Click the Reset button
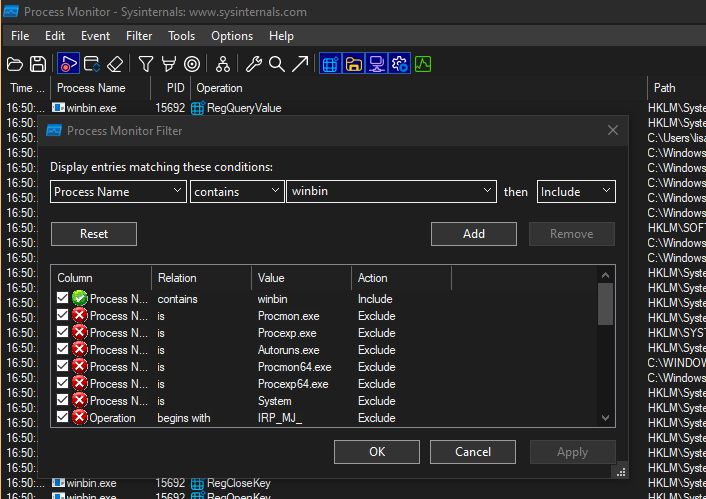Image resolution: width=706 pixels, height=499 pixels. 94,234
